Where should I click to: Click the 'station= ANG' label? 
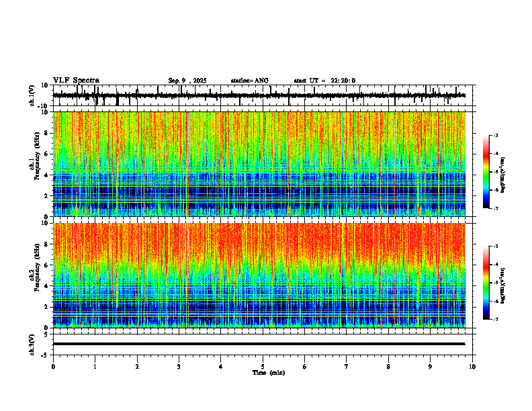pos(250,81)
